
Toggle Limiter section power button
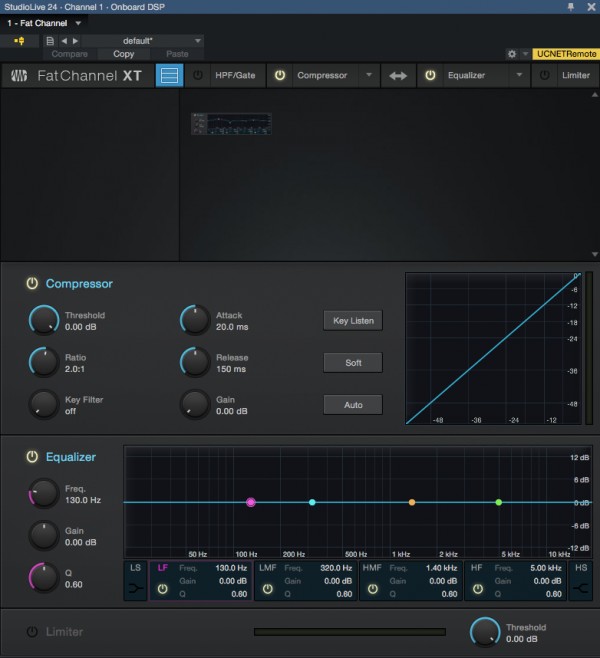[32, 632]
